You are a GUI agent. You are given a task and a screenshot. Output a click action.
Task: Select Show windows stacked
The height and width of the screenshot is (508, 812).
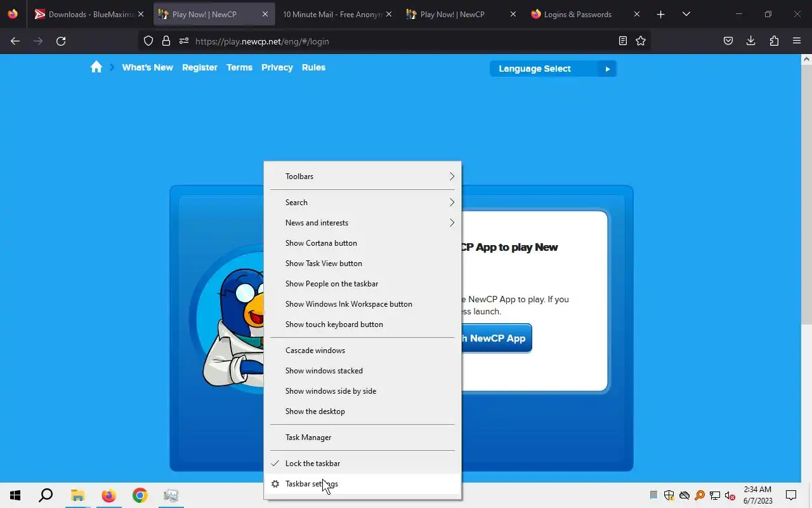363,371
